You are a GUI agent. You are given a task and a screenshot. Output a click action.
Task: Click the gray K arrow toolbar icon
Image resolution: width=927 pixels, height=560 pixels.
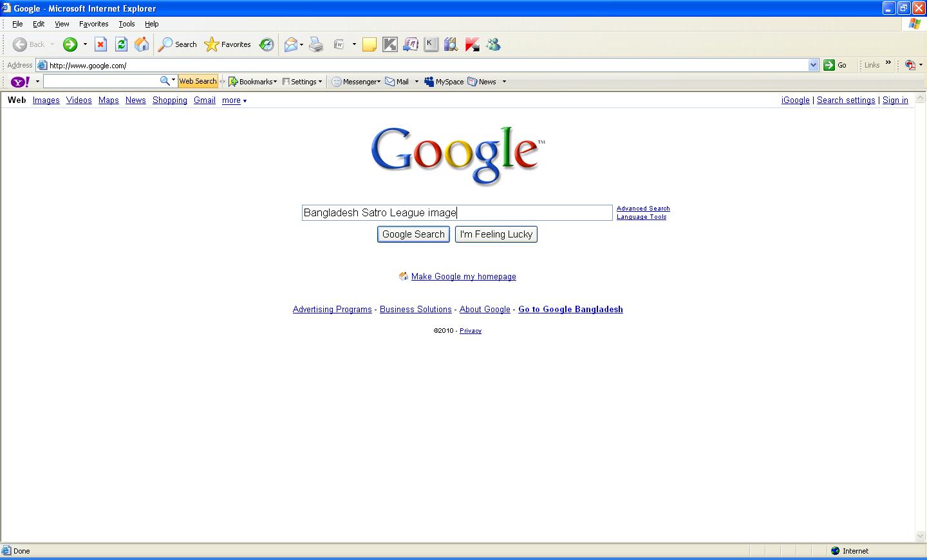pos(390,44)
